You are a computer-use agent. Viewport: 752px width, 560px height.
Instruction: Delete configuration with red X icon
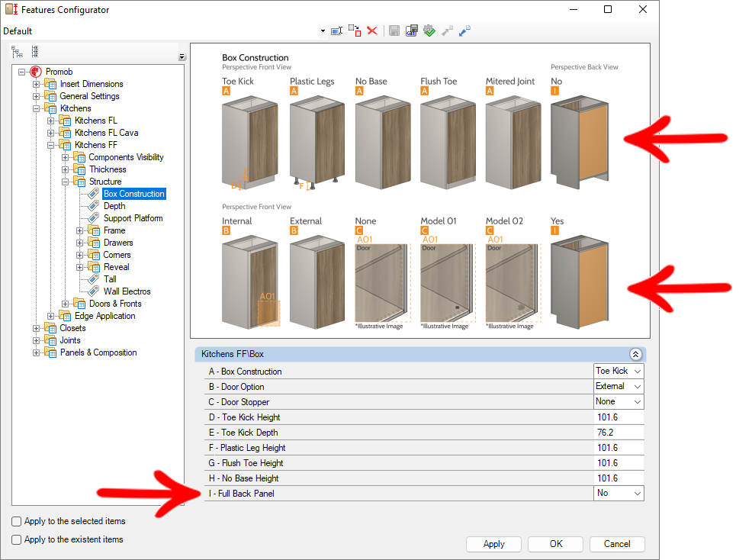(x=372, y=31)
